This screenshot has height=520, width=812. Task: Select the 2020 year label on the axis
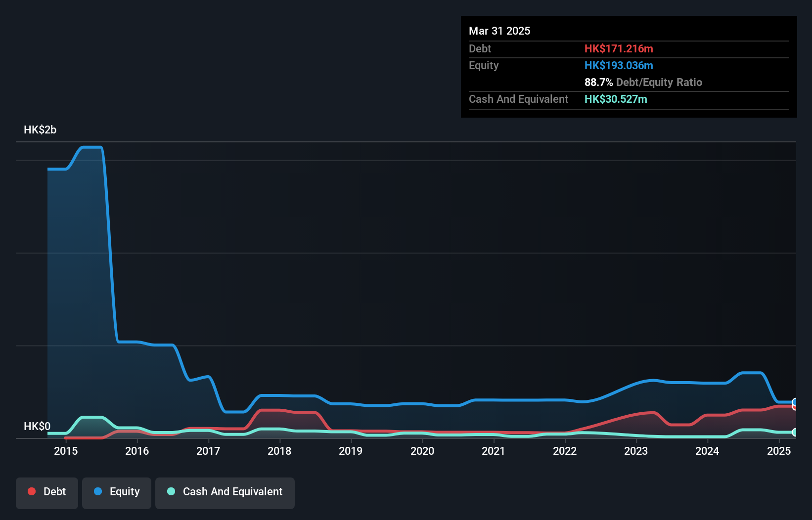(x=422, y=451)
